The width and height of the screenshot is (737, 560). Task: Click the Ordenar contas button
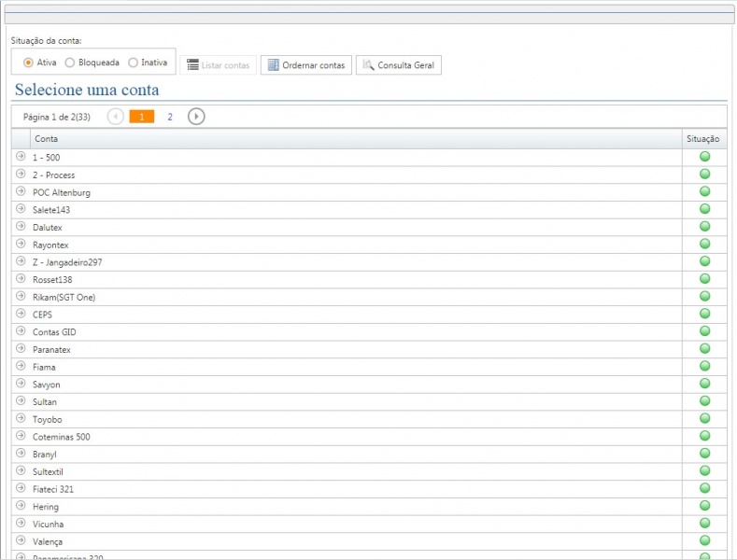(306, 65)
